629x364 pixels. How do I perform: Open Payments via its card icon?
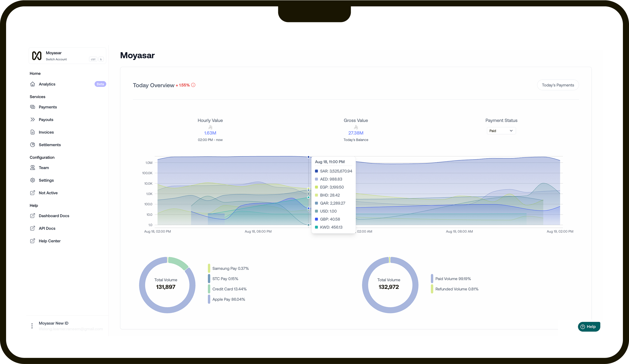click(33, 107)
